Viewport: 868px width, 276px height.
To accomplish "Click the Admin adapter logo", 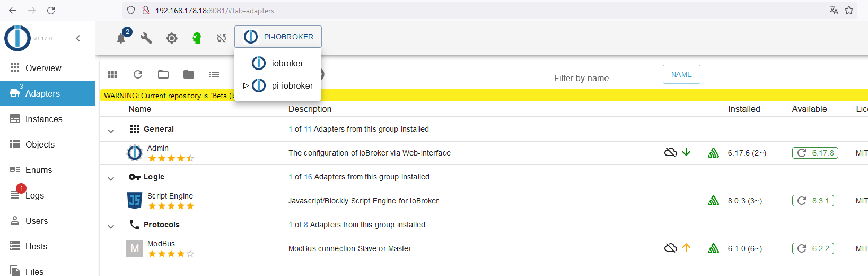I will tap(135, 153).
